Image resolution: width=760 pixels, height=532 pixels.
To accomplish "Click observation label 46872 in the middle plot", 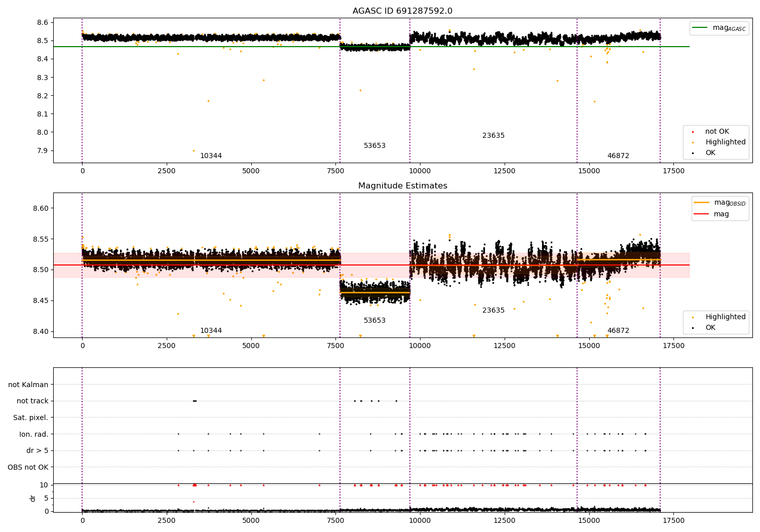I will (618, 331).
